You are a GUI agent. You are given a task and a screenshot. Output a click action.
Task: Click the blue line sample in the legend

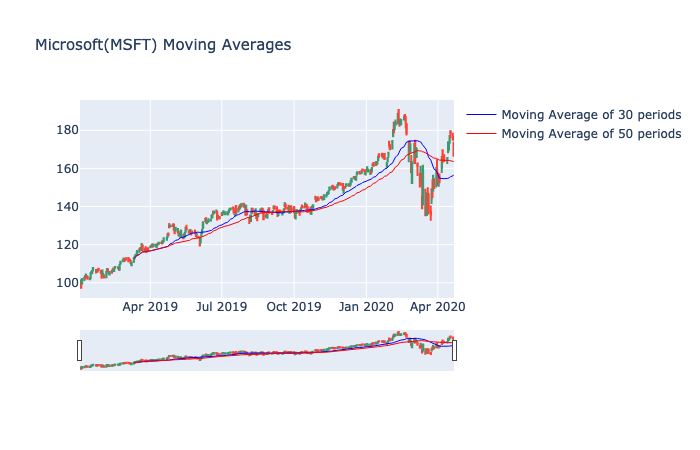point(481,115)
